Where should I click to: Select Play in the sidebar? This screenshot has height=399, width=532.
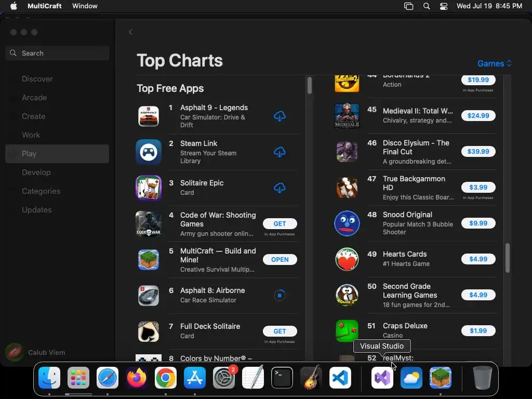tap(57, 154)
